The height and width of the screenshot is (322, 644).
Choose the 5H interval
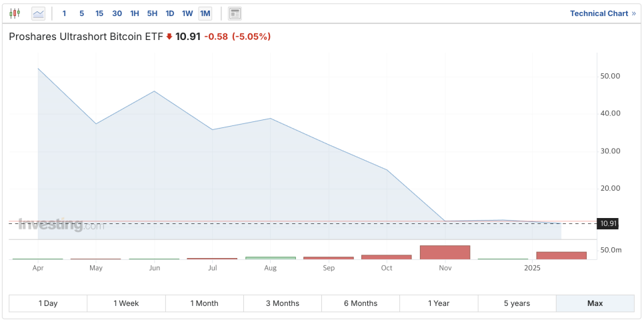(153, 13)
